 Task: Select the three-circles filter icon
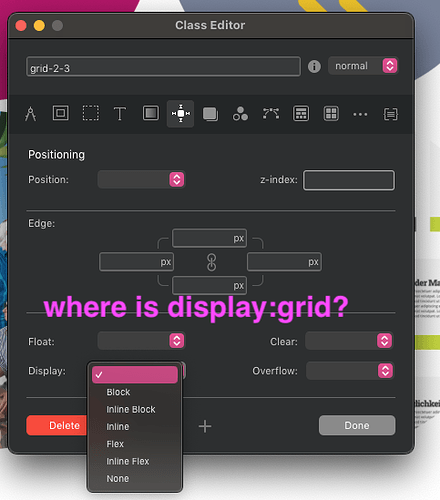[x=240, y=114]
